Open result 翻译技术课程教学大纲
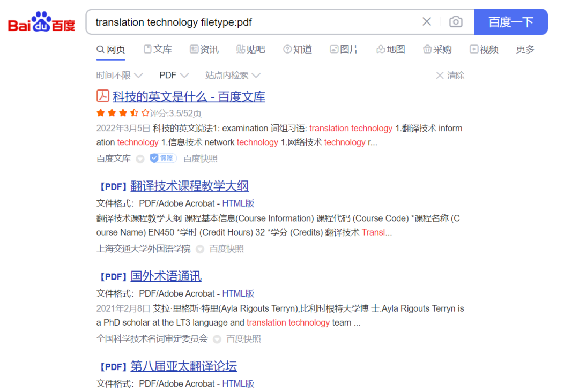The height and width of the screenshot is (392, 579). click(189, 186)
